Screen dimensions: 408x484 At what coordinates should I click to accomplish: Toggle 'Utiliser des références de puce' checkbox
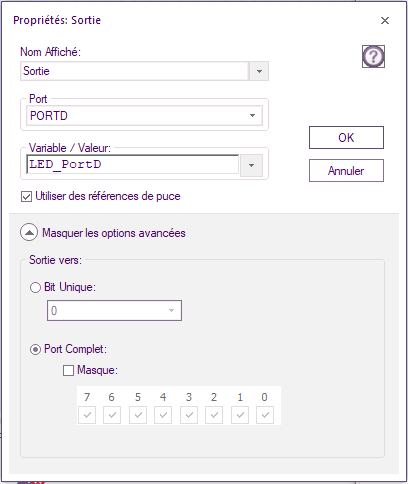click(x=26, y=196)
